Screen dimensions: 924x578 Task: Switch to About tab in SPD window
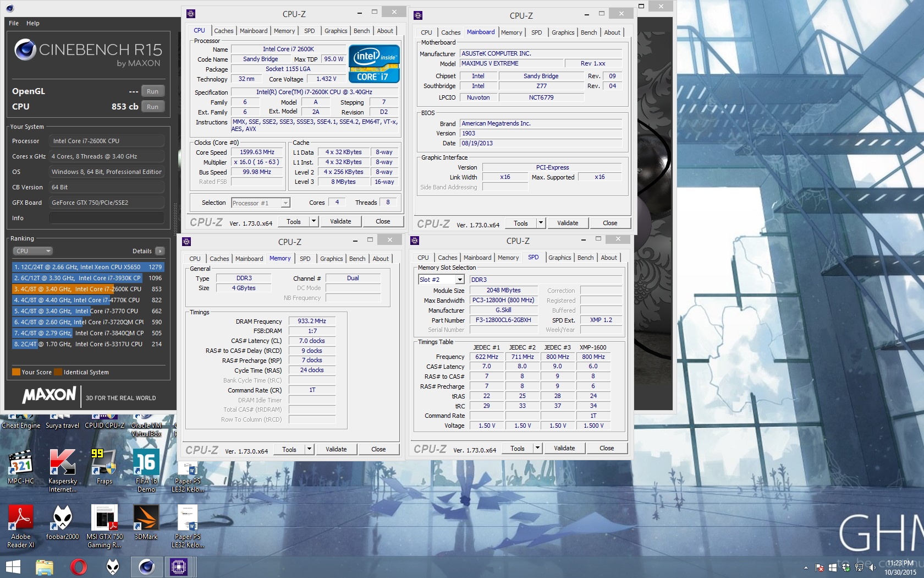609,258
